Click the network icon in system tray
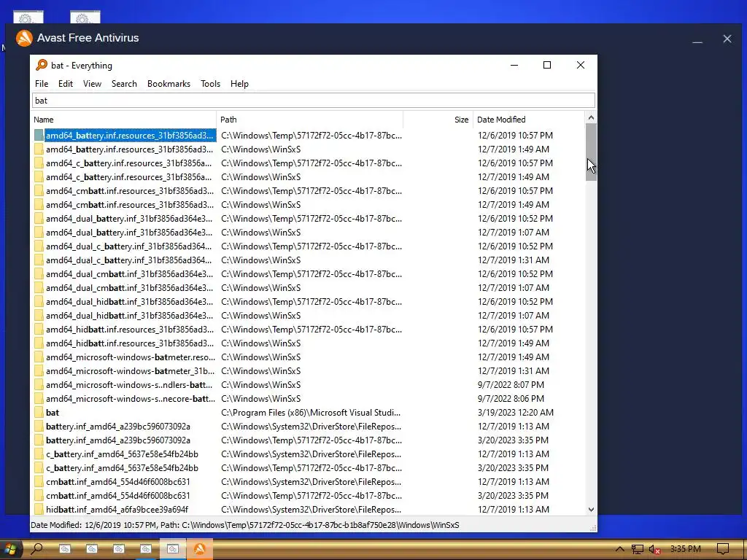This screenshot has width=747, height=560. (x=637, y=549)
